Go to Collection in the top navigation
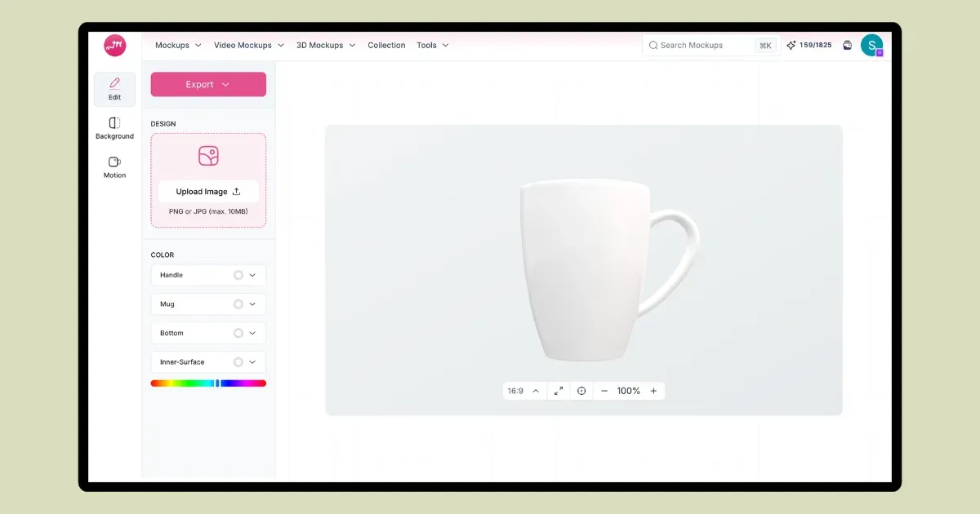This screenshot has height=514, width=980. [386, 46]
